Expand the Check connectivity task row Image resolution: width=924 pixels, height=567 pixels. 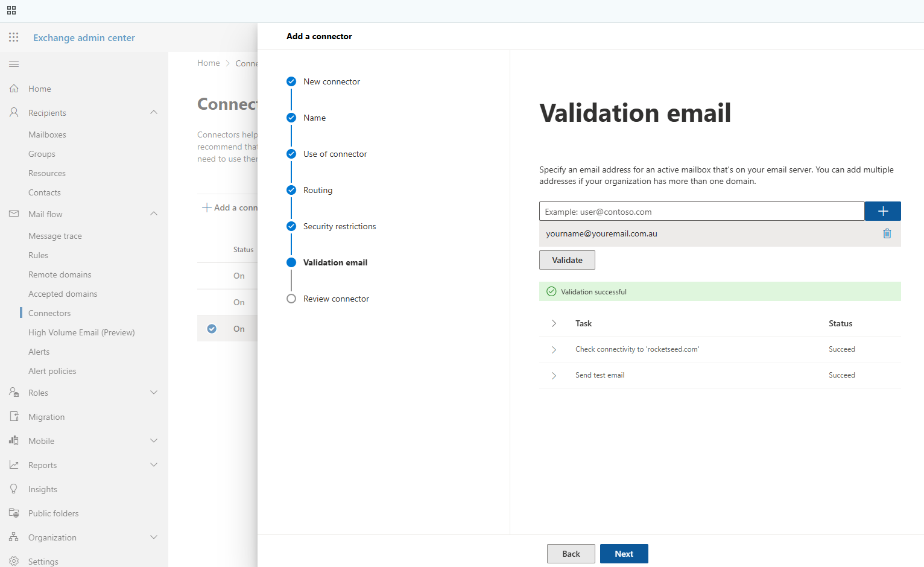(554, 349)
